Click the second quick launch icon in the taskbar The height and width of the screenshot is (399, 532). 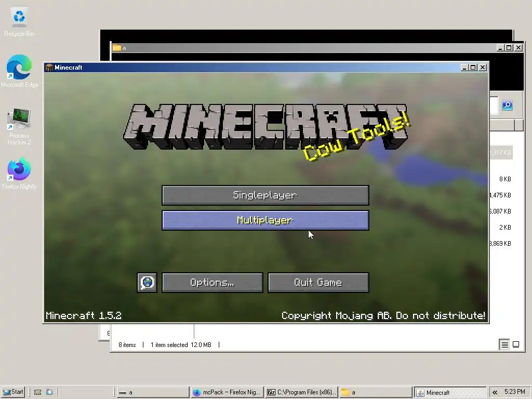click(49, 392)
